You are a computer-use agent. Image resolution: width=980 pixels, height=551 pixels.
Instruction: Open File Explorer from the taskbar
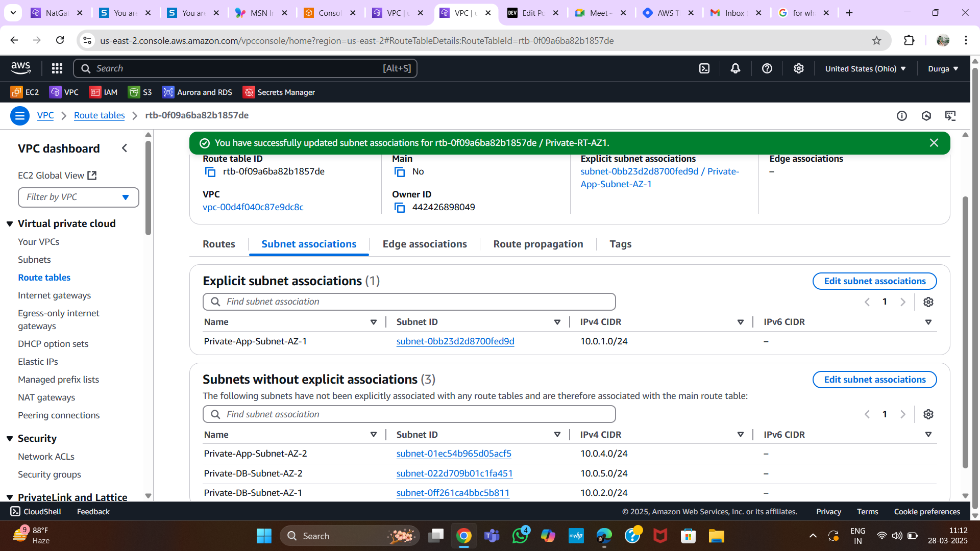tap(716, 536)
